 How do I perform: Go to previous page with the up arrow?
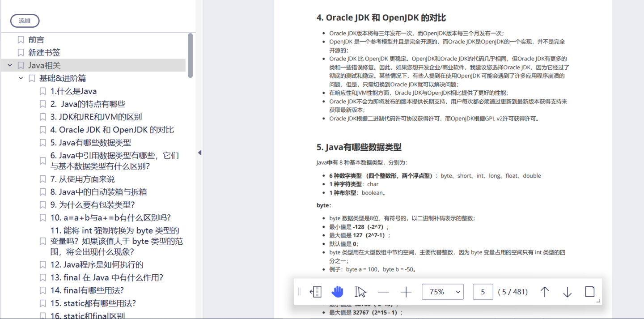click(545, 291)
